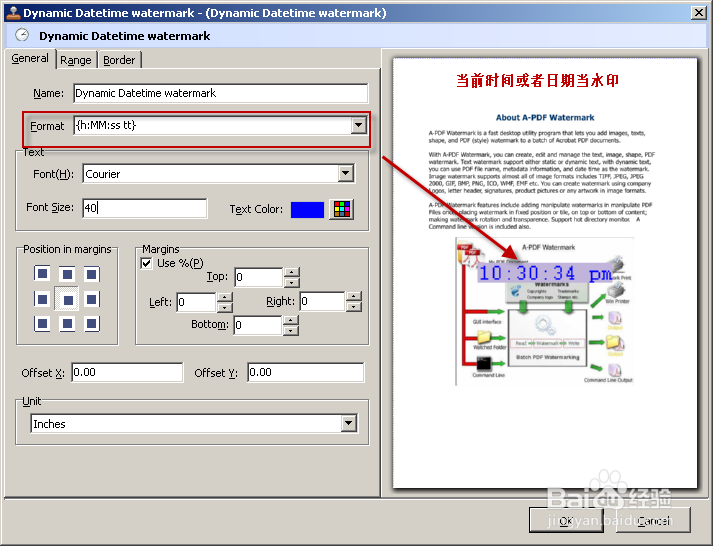Select middle-left margin position button
The height and width of the screenshot is (546, 713).
click(x=42, y=299)
